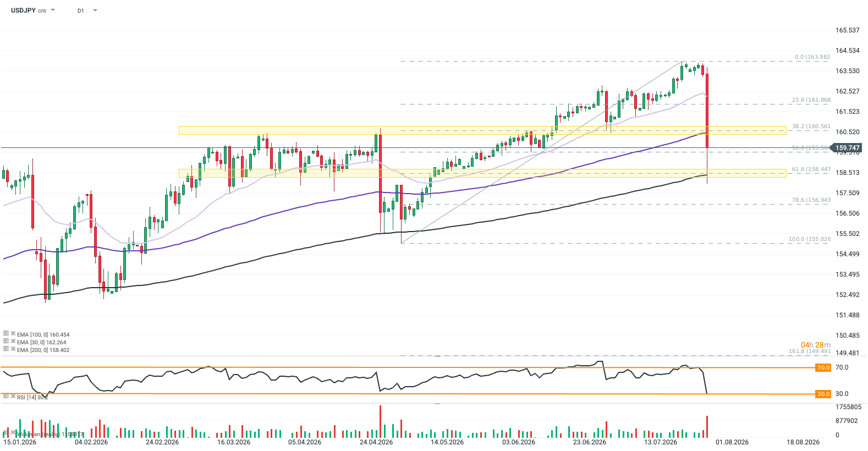The height and width of the screenshot is (451, 868).
Task: Expand the D1 timeframe dropdown arrow
Action: pos(95,10)
